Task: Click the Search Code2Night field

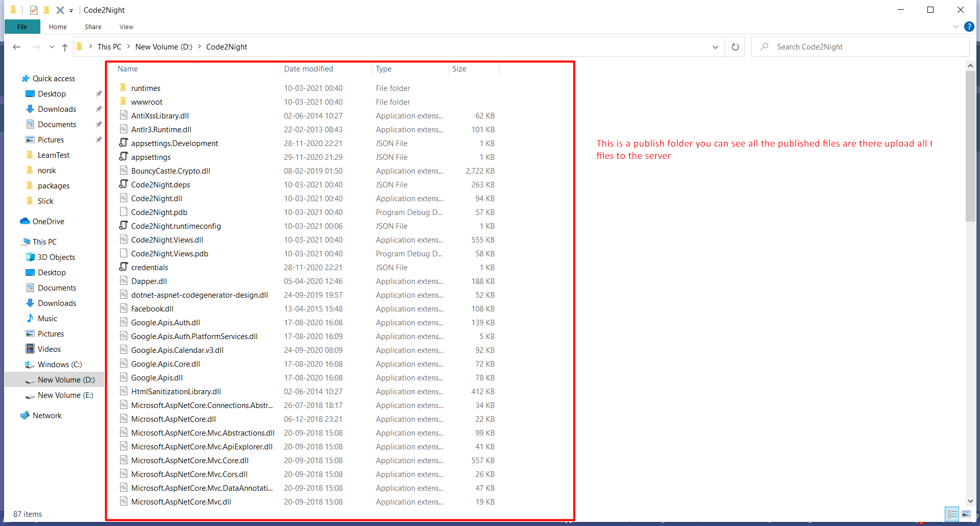Action: pyautogui.click(x=860, y=47)
